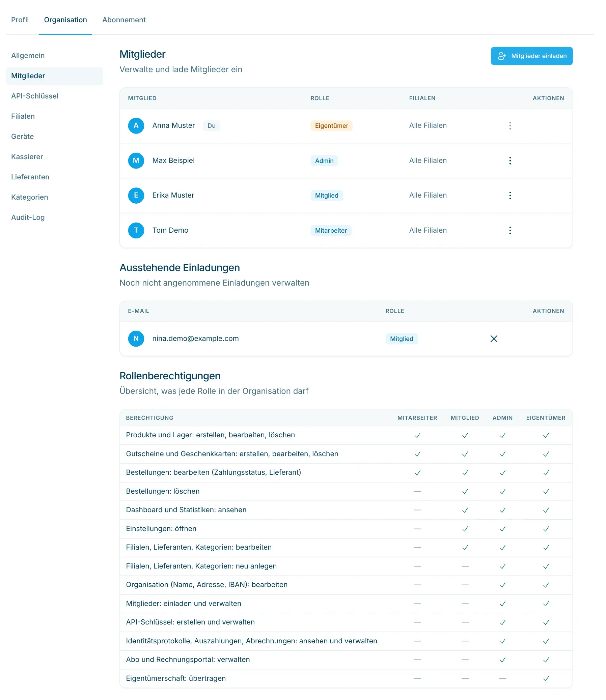Open the Allgemein settings section
Viewport: 606px width, 700px height.
coord(54,56)
